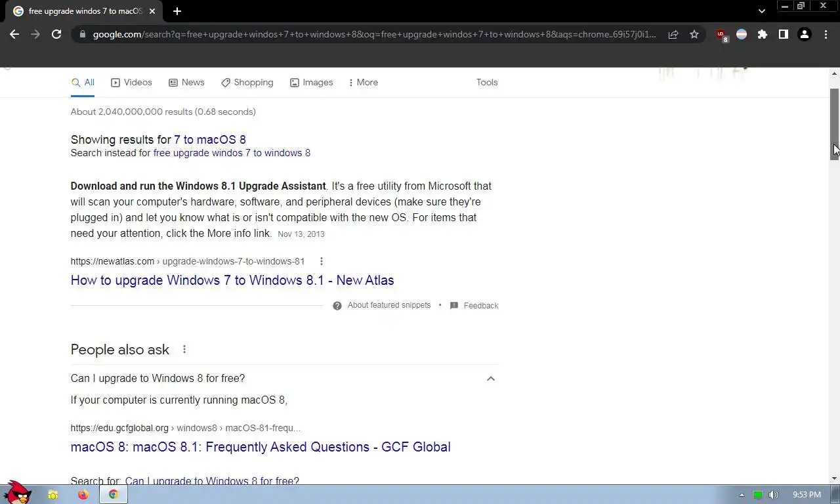Click About featured snippets link
Image resolution: width=840 pixels, height=504 pixels.
[x=389, y=305]
